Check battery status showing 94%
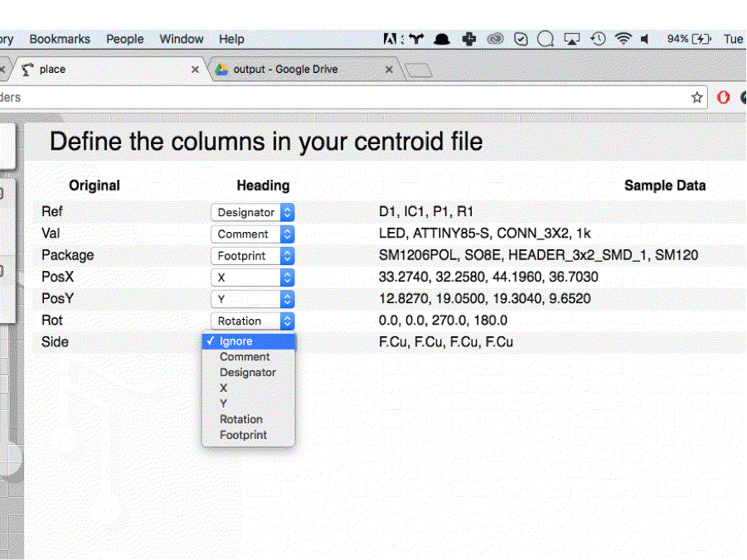747x560 pixels. 680,38
